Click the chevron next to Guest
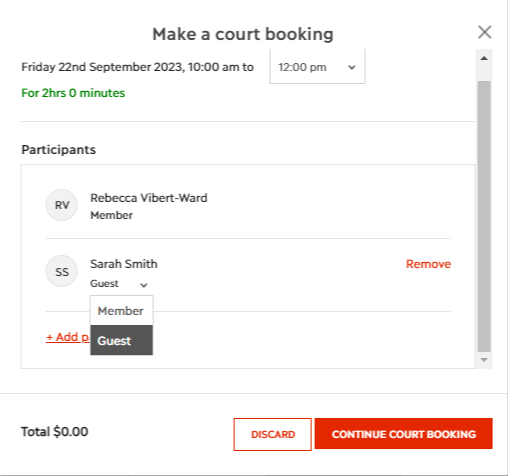Screen dimensions: 508x476 [x=144, y=285]
